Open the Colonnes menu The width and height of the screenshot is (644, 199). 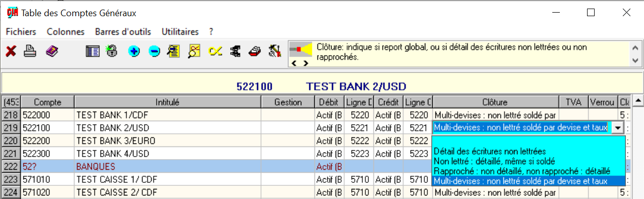66,31
